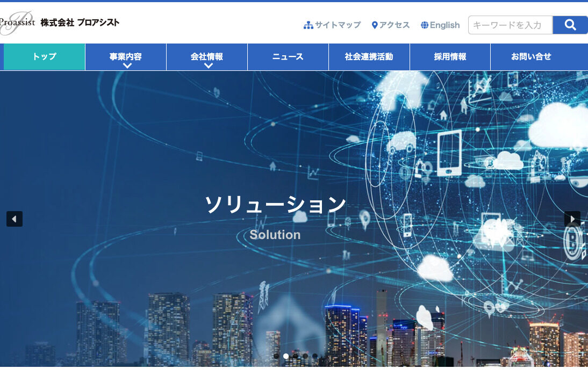
Task: Click the right arrow of the image carousel
Action: click(x=572, y=219)
